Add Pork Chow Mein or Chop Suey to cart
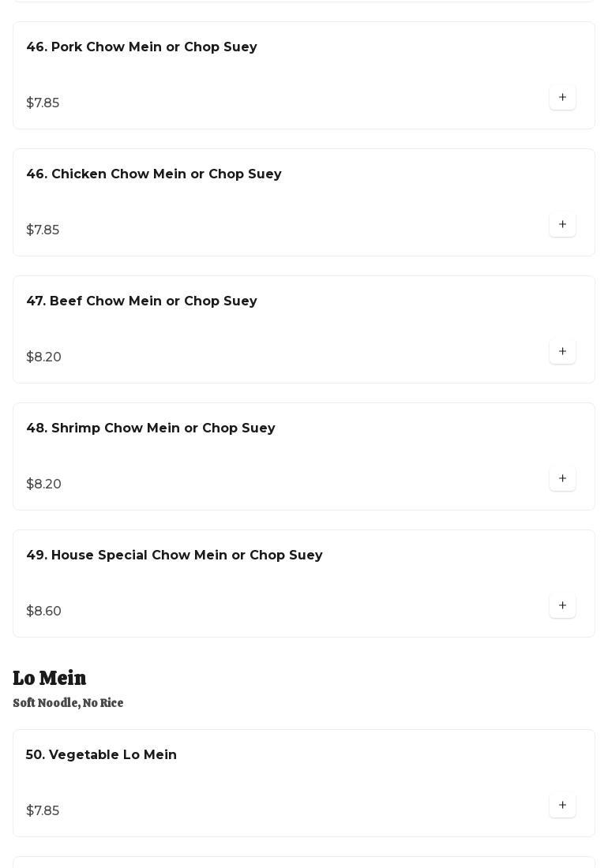This screenshot has height=868, width=608. pos(562,98)
